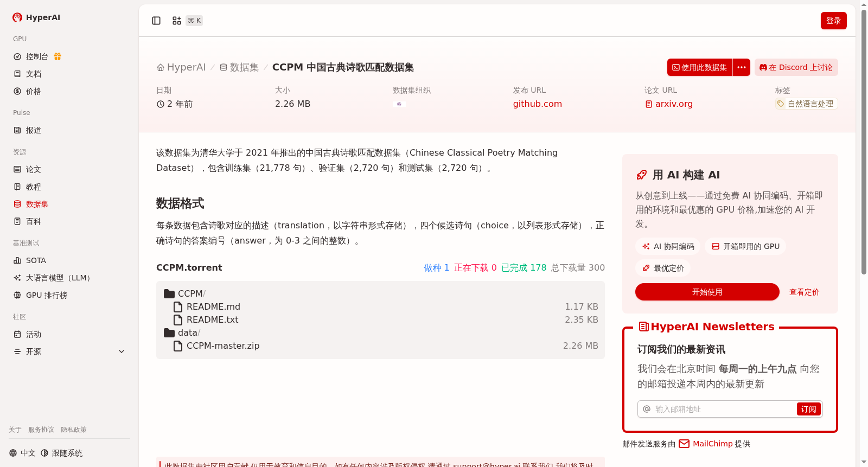Click the dataset organization logo thumbnail
This screenshot has width=868, height=467.
[x=399, y=104]
